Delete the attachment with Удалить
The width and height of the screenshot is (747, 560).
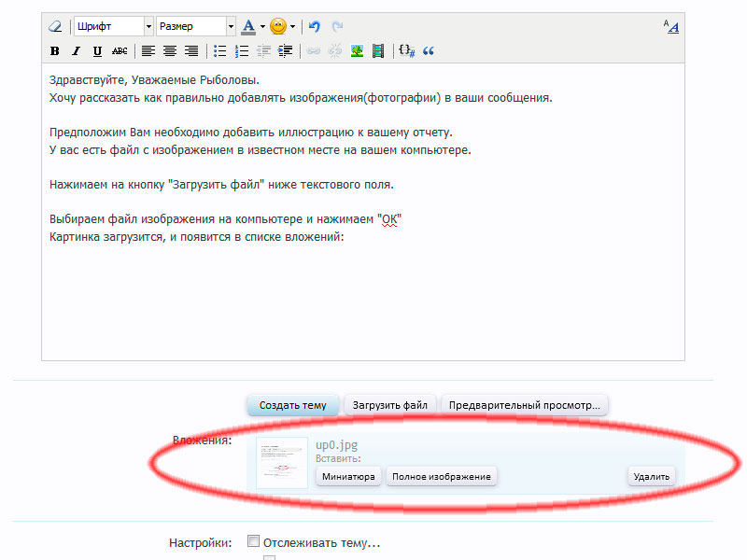[x=651, y=476]
